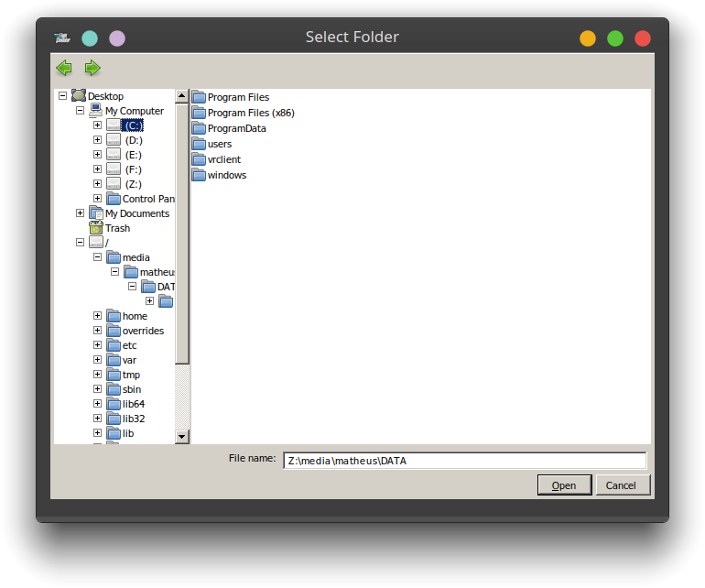Viewport: 705px width, 588px height.
Task: Click the tree vertical scrollbar thumb
Action: coord(181,234)
